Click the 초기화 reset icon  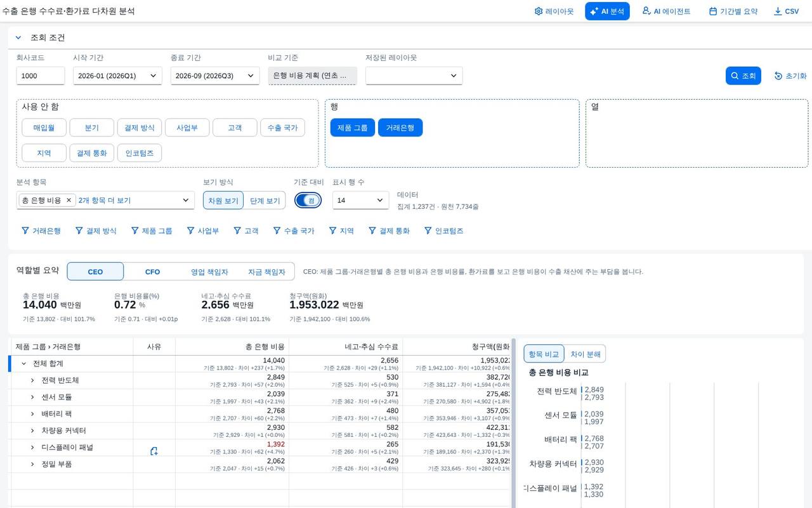click(x=778, y=76)
